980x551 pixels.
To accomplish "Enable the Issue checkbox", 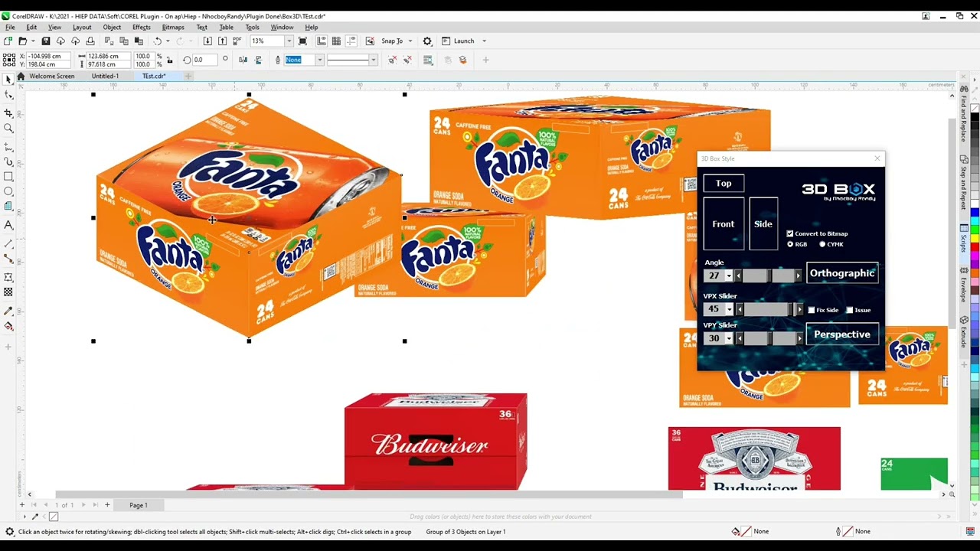I will [850, 310].
